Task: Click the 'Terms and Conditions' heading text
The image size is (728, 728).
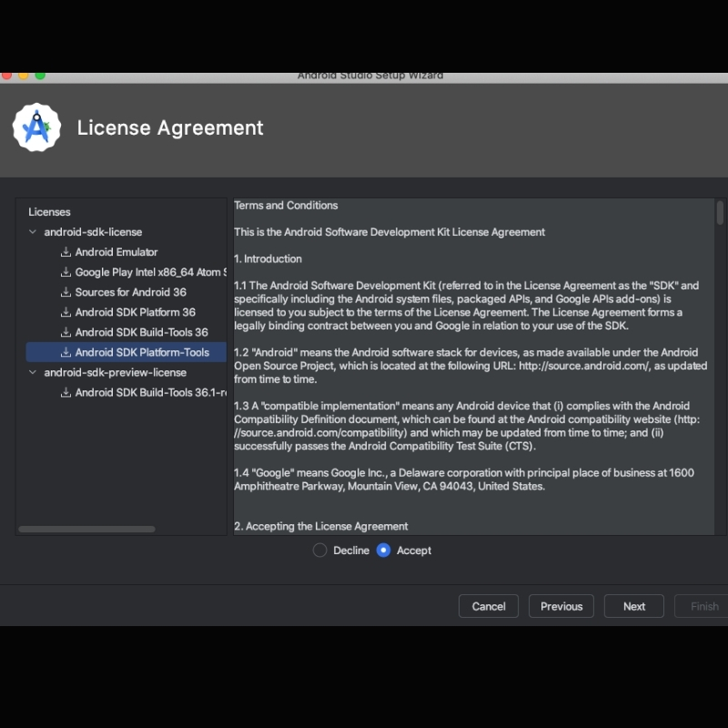Action: 286,206
